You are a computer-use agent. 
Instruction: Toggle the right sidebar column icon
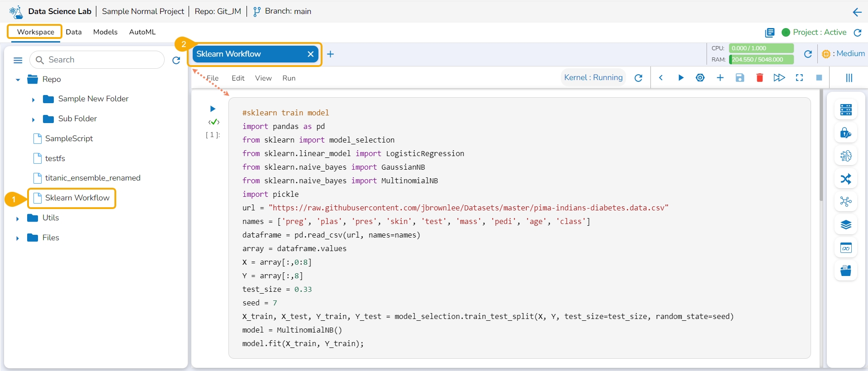(x=849, y=78)
